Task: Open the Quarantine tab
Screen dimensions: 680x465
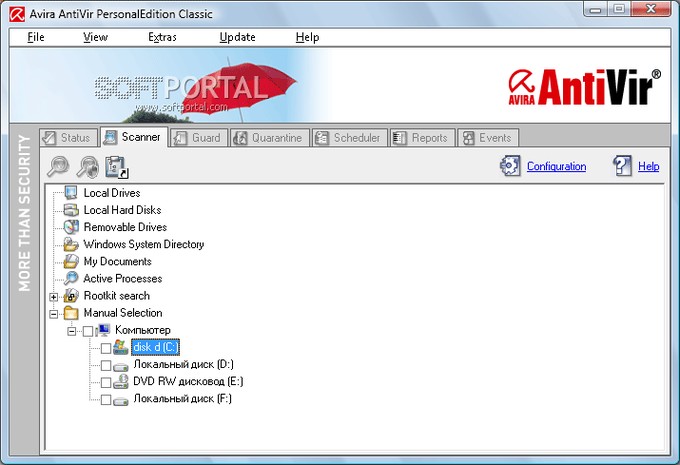Action: click(x=270, y=138)
